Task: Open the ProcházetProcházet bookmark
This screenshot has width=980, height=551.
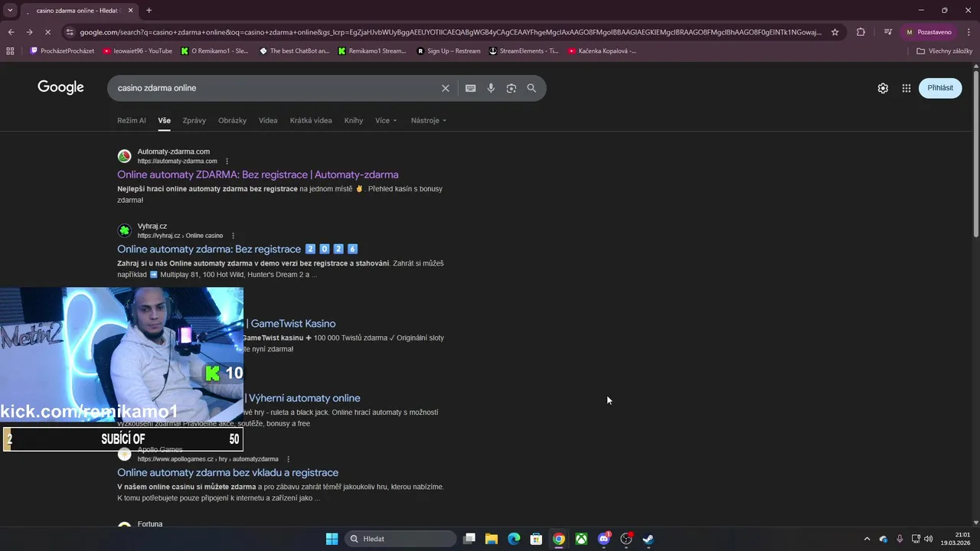Action: point(61,51)
